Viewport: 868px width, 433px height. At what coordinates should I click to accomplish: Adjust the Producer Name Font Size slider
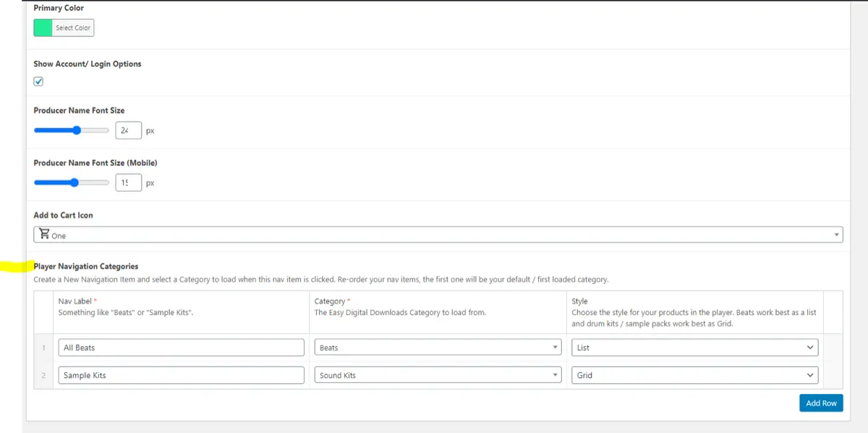[x=72, y=130]
